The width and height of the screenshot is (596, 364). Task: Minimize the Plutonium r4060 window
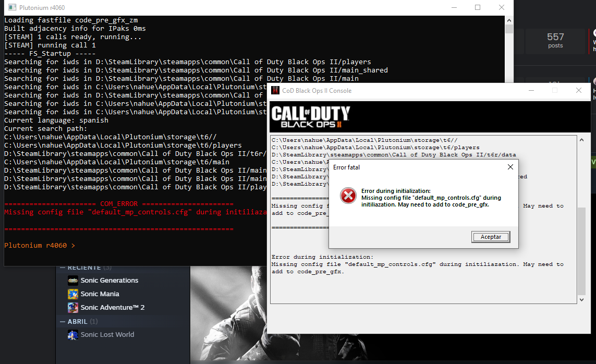[454, 8]
